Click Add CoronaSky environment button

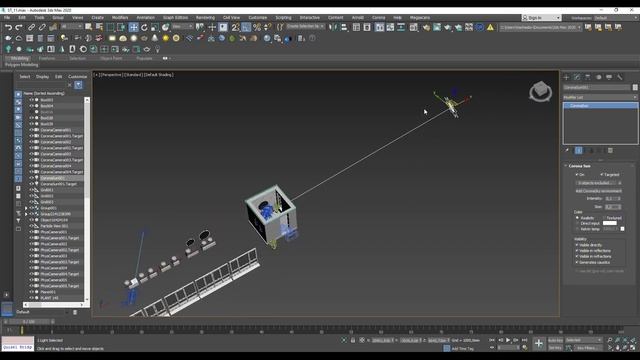coord(598,191)
